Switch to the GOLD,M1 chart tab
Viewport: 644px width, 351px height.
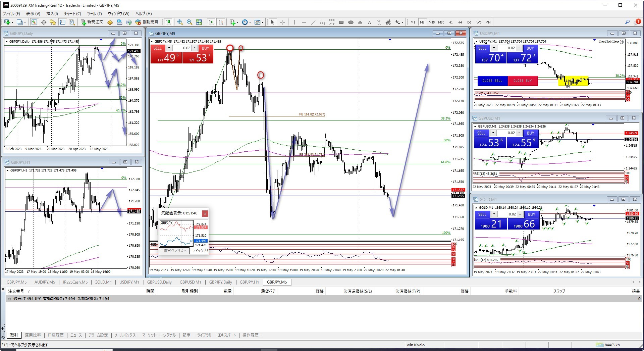103,282
